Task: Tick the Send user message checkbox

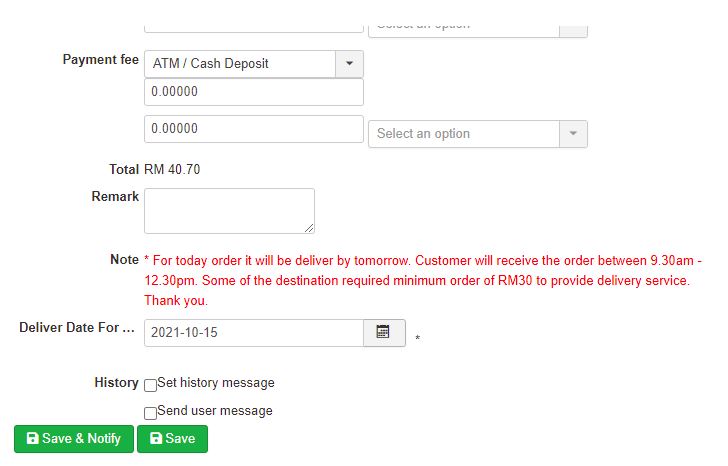Action: click(x=150, y=413)
